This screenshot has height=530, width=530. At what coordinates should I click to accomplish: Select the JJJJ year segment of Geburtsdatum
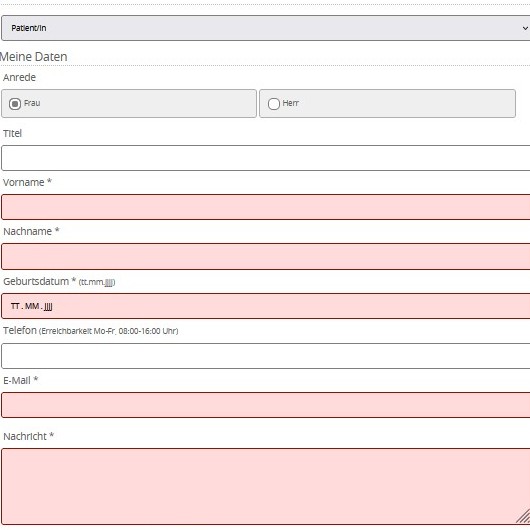click(x=48, y=307)
